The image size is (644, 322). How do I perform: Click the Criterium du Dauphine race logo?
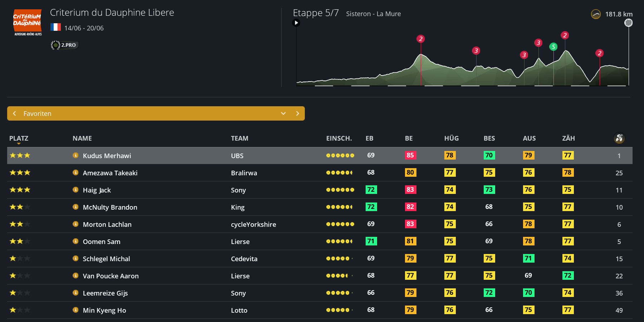pyautogui.click(x=28, y=23)
